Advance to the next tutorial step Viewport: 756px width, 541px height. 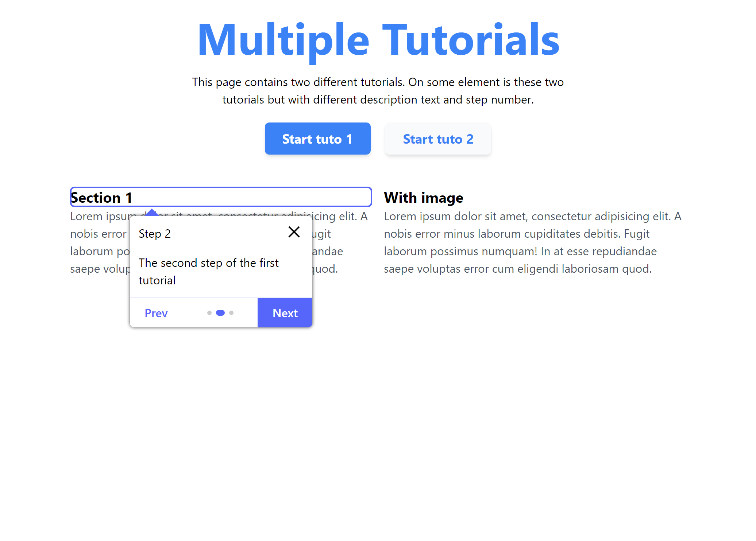coord(285,312)
